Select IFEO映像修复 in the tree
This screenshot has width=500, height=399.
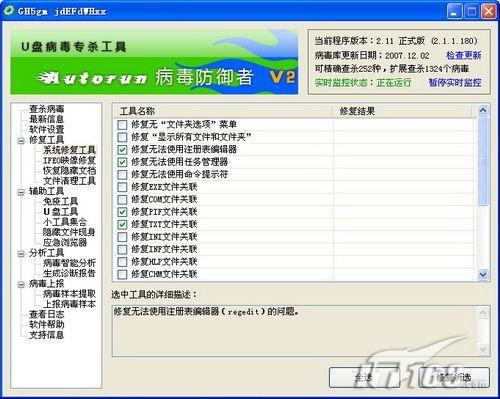(69, 160)
